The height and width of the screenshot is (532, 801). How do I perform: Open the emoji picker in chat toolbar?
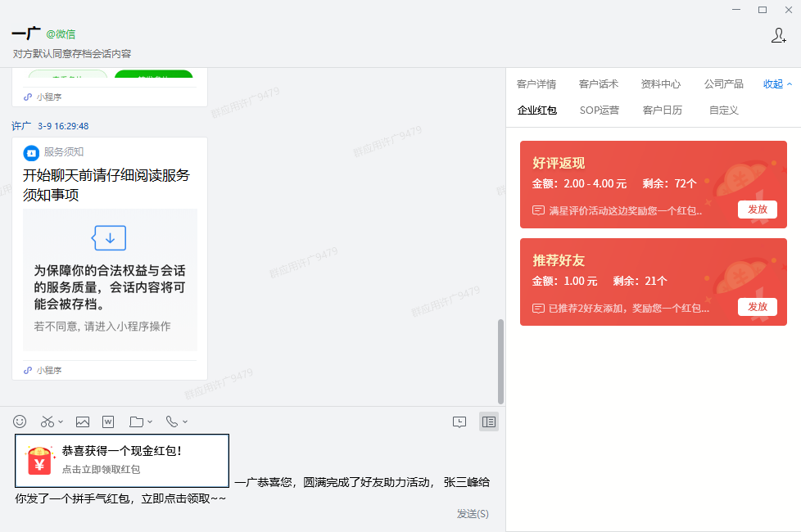[x=20, y=422]
